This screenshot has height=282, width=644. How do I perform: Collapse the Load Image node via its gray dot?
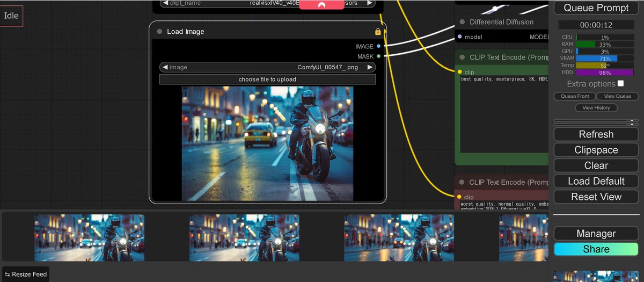pyautogui.click(x=159, y=32)
